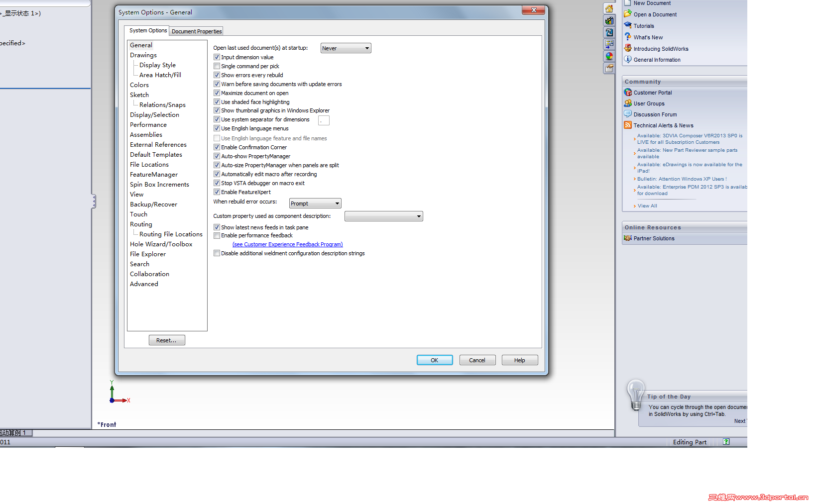Open the startup documents dropdown set to Never
Image resolution: width=818 pixels, height=504 pixels.
[x=346, y=48]
